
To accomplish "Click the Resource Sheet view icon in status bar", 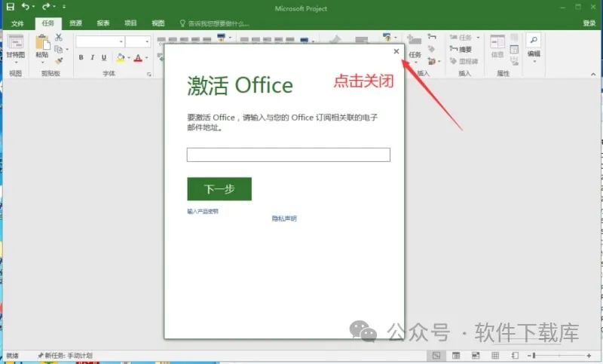I will pyautogui.click(x=495, y=356).
